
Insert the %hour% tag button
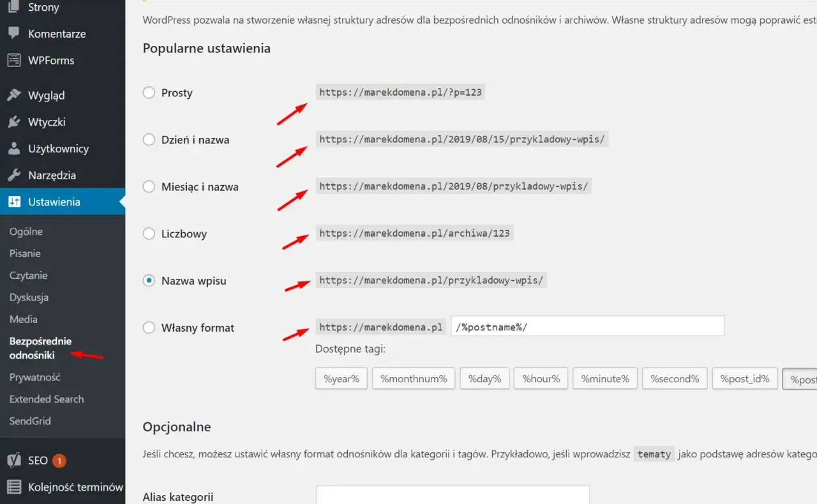click(541, 378)
